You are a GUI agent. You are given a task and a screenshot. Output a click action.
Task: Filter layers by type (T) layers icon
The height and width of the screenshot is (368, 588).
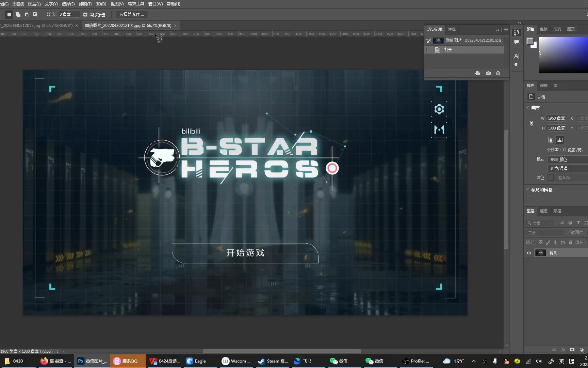coord(578,223)
